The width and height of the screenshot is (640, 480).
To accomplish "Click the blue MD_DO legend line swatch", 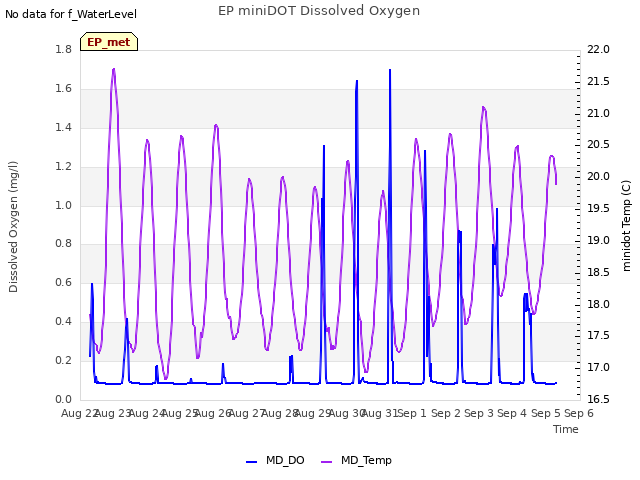I will 252,462.
